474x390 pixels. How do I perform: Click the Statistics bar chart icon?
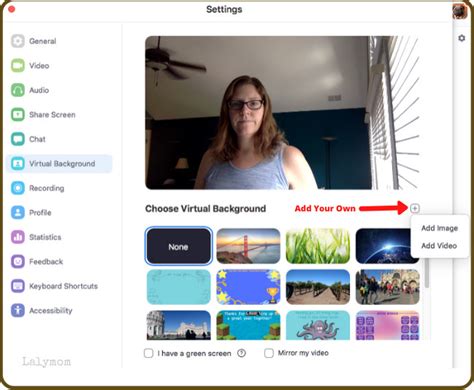18,237
